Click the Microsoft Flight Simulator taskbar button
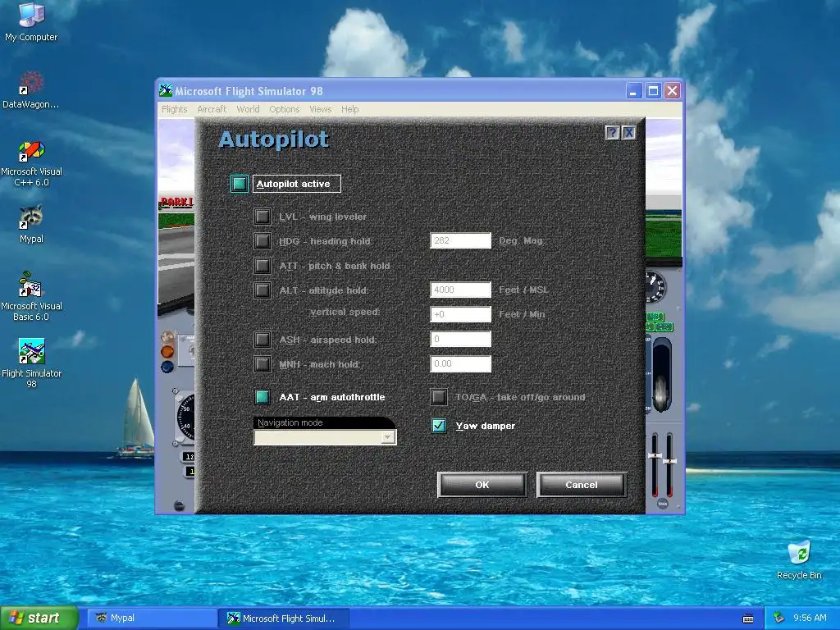The image size is (840, 630). [x=284, y=619]
